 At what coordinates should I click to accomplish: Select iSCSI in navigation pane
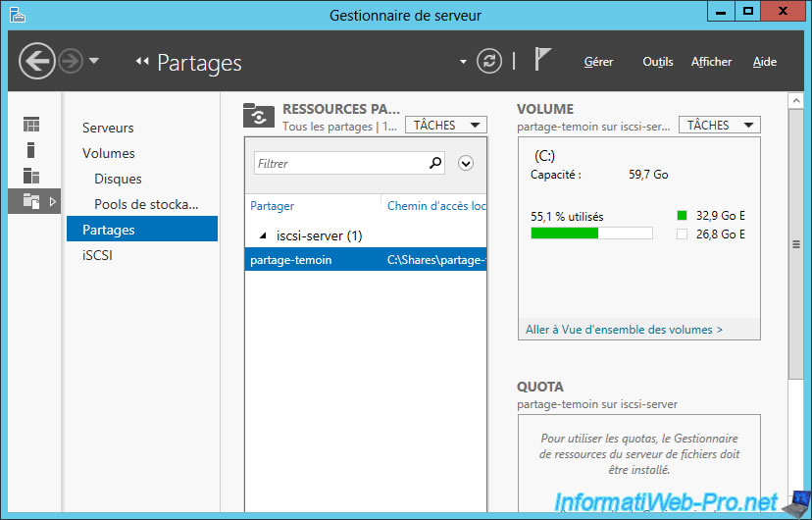98,255
